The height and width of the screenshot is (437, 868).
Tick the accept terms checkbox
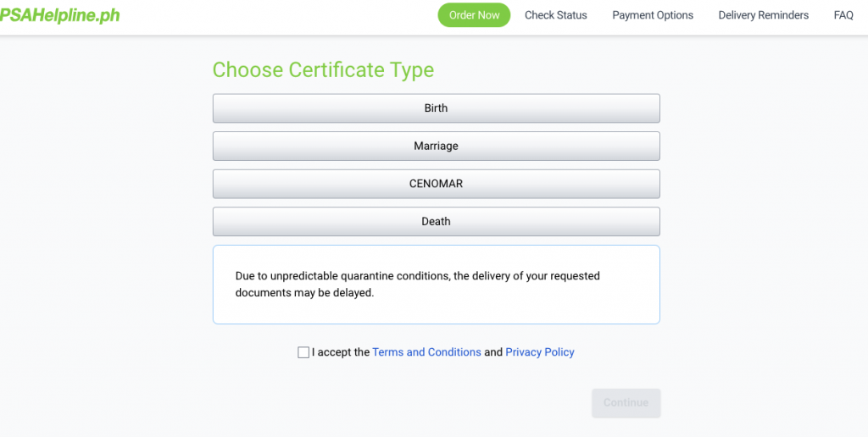303,352
